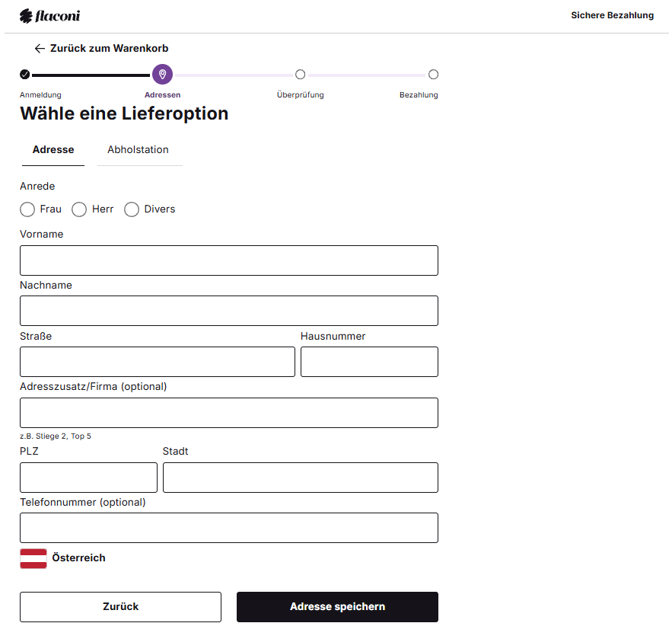Click the purple Adressen location pin step

pyautogui.click(x=162, y=75)
